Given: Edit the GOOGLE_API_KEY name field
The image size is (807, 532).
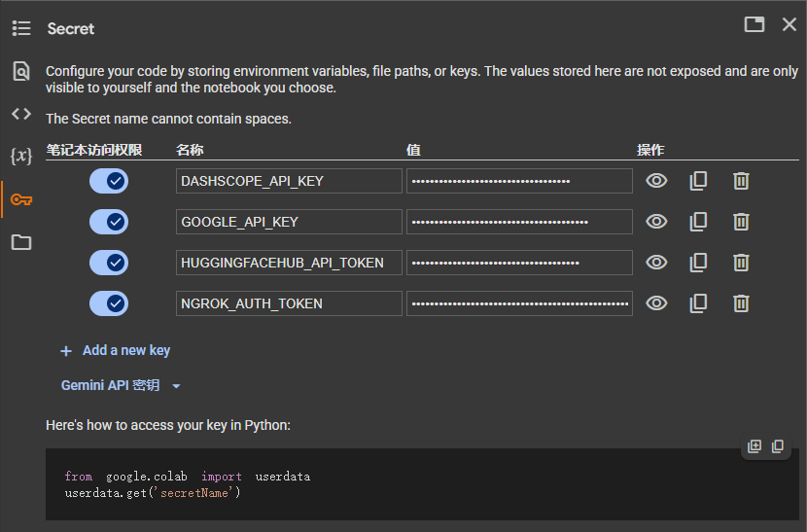Looking at the screenshot, I should [x=289, y=222].
